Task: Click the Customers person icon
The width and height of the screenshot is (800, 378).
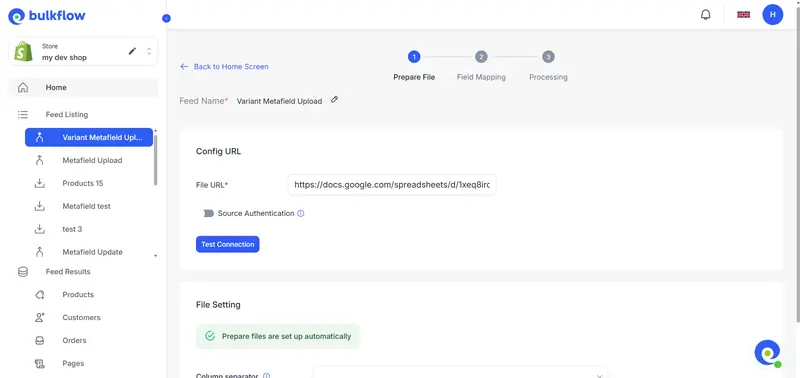Action: click(40, 317)
